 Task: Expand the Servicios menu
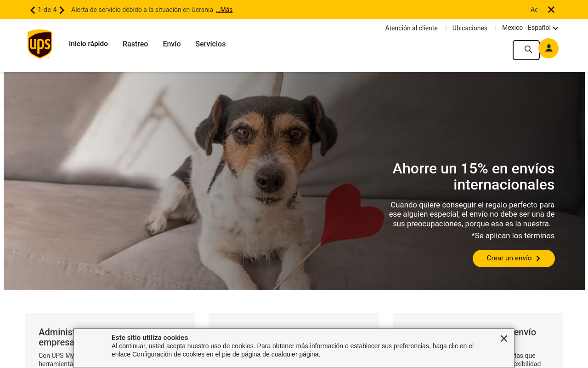point(210,44)
